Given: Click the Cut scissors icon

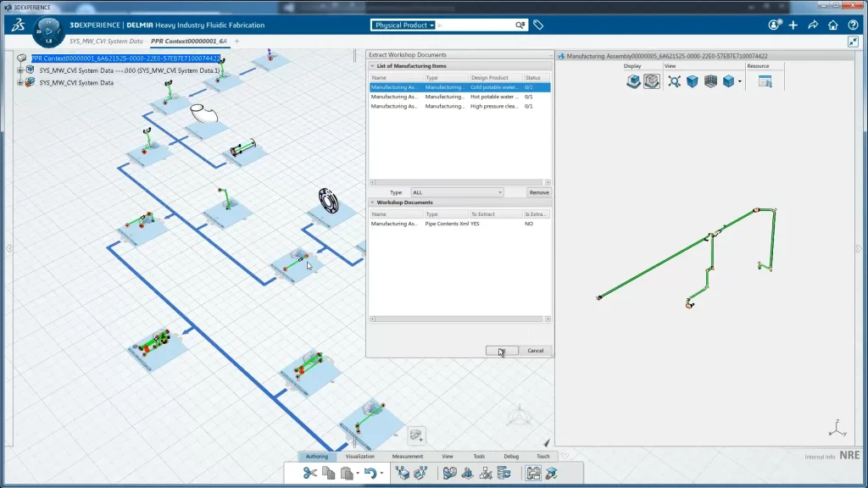Looking at the screenshot, I should click(310, 473).
